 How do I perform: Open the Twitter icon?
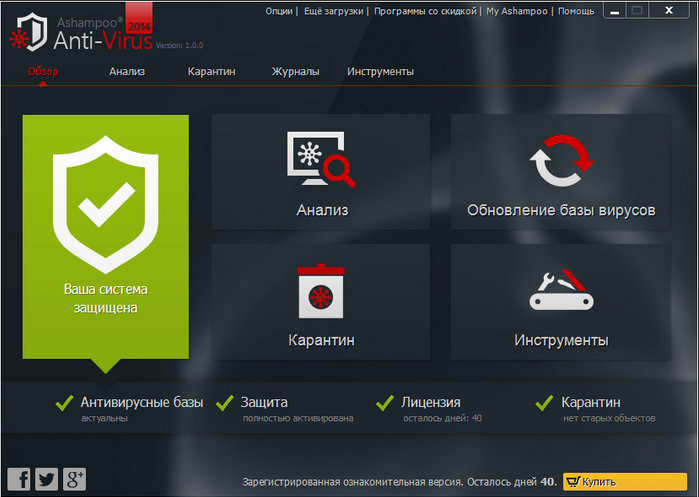(x=46, y=480)
